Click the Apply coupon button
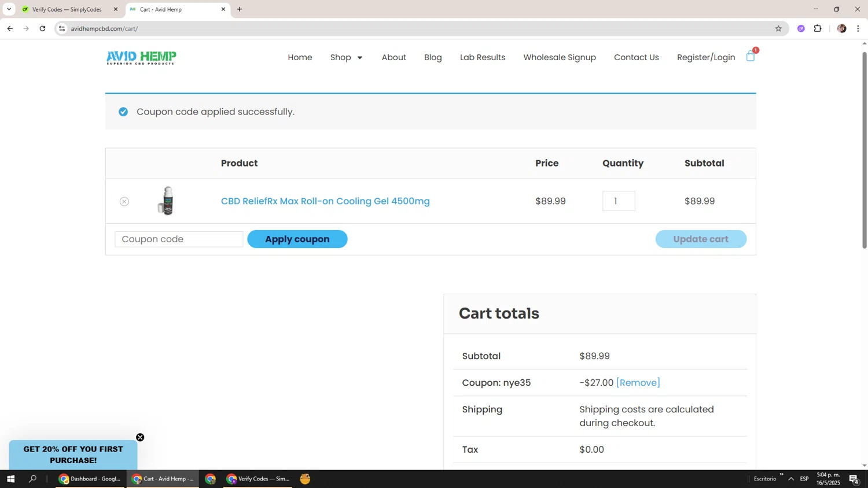868x488 pixels. click(297, 239)
